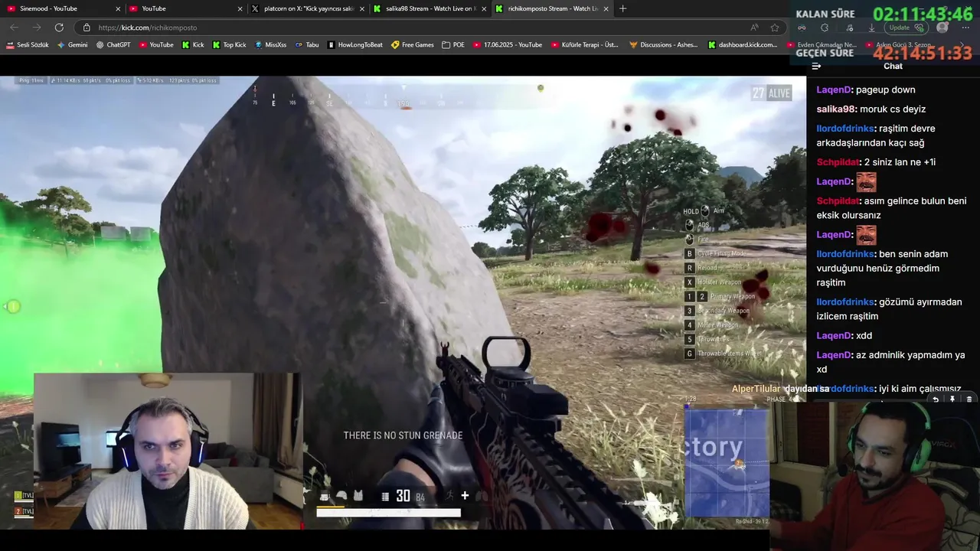Screen dimensions: 980x551
Task: Open the Free Games bookmark
Action: point(412,45)
